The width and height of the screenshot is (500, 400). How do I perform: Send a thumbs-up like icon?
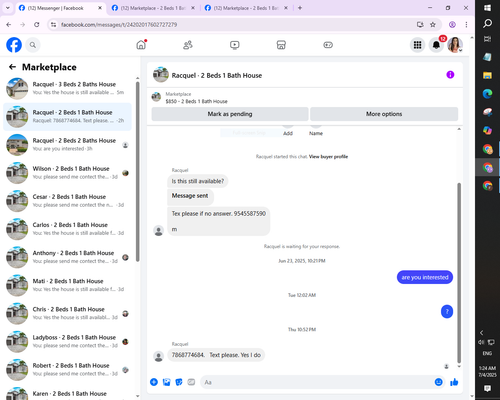454,382
